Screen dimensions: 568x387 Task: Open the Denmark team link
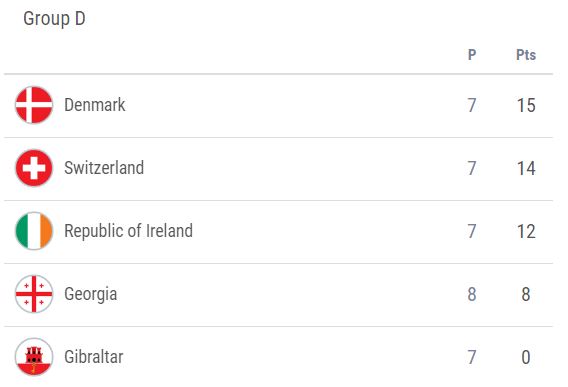[95, 105]
